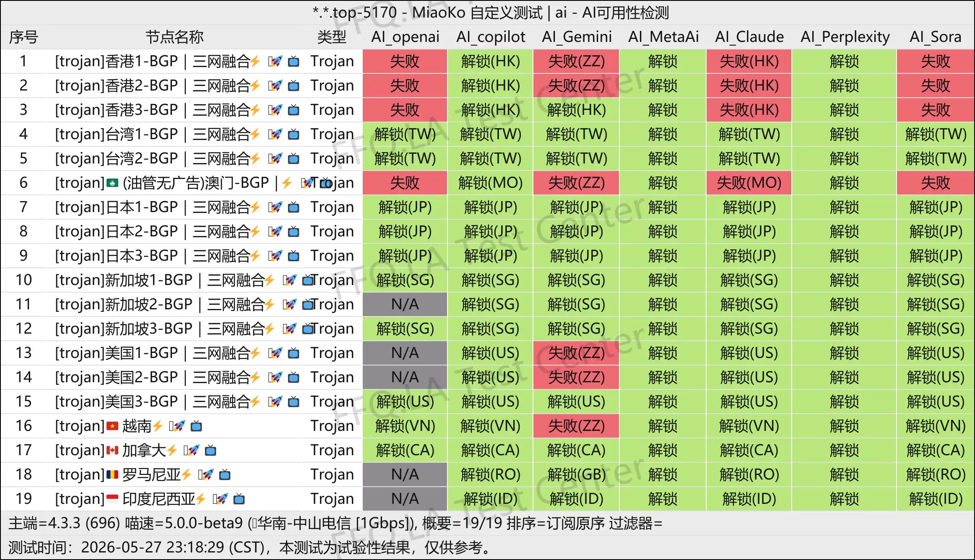
Task: Click the 类型 column header
Action: 332,37
